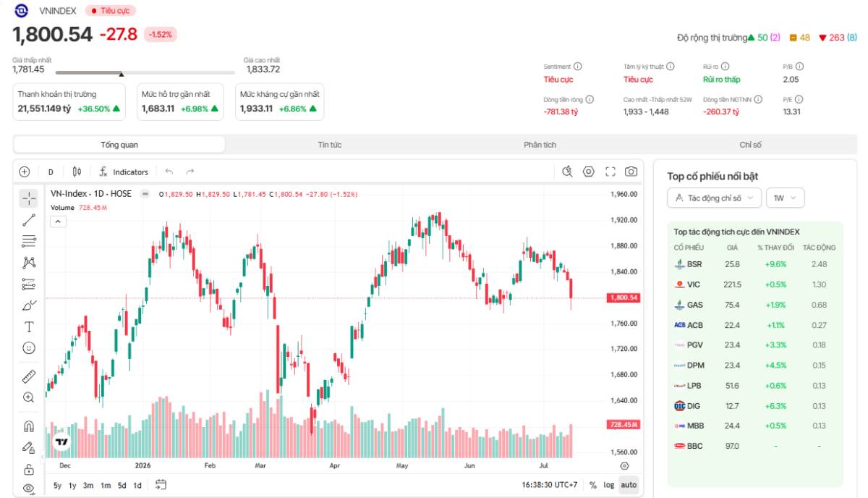Click the chart legend options menu button

click(145, 194)
